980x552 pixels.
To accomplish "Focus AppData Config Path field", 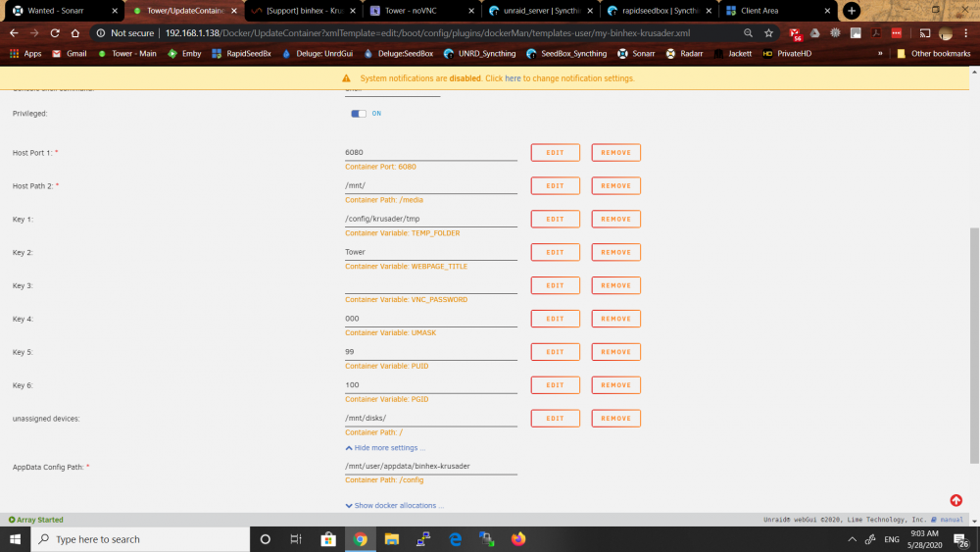I will click(x=430, y=467).
